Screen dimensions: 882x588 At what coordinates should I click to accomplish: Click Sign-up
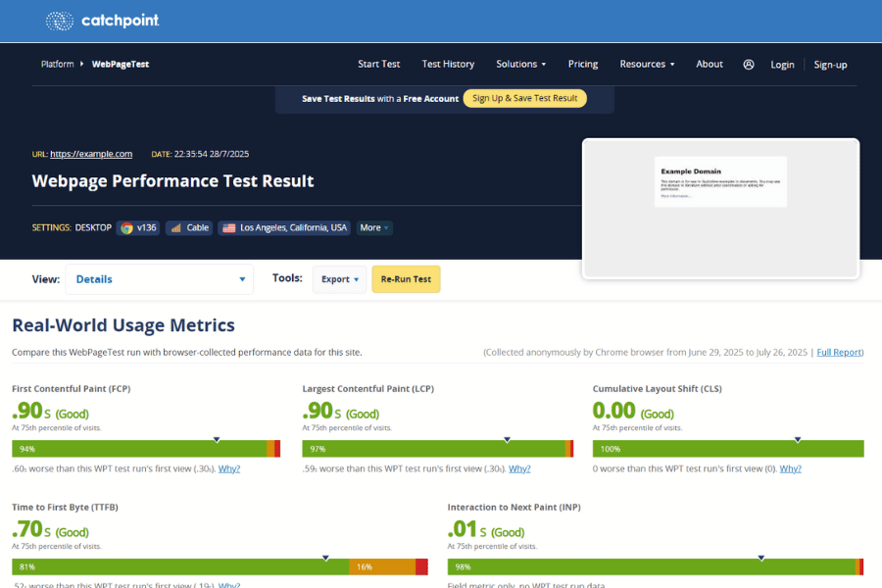pyautogui.click(x=830, y=65)
